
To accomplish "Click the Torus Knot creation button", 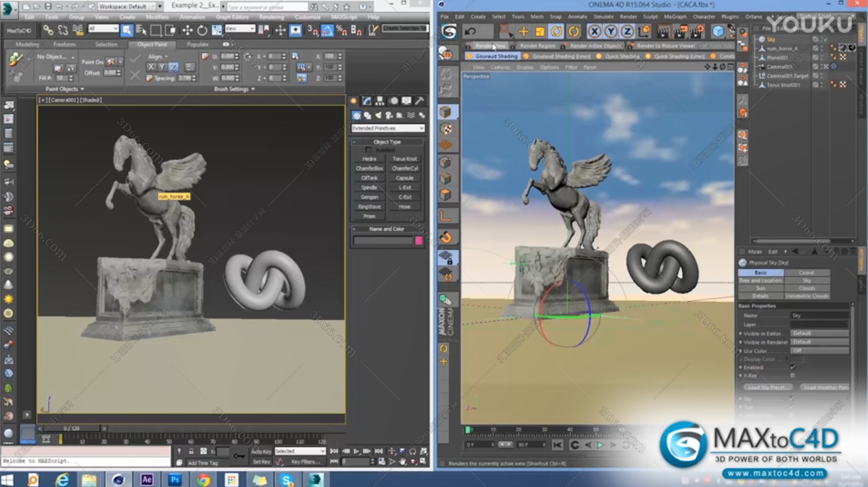I will tap(405, 159).
